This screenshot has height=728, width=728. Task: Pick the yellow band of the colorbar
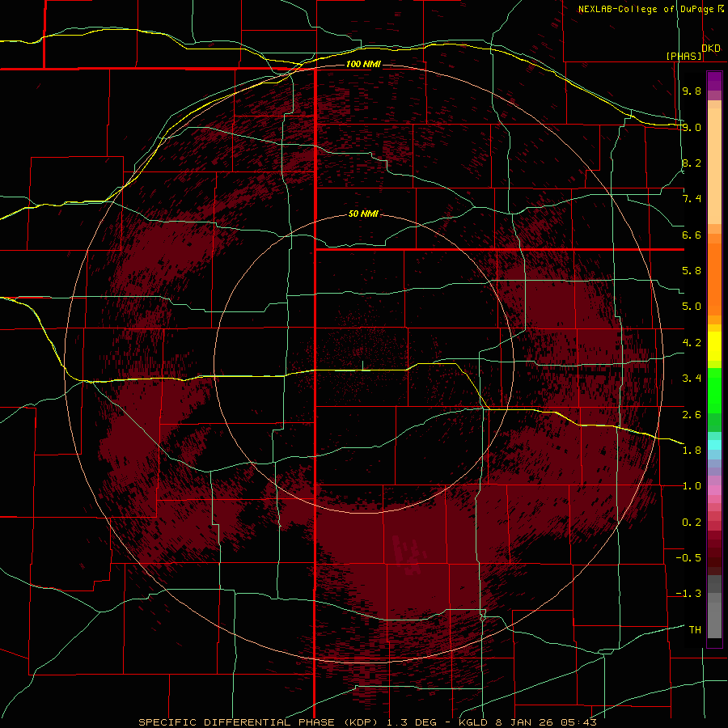click(x=714, y=346)
